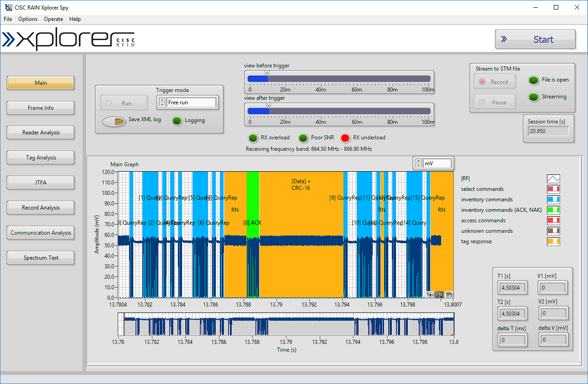The height and width of the screenshot is (384, 588).
Task: Click the Receiving frequency band text
Action: (x=309, y=149)
